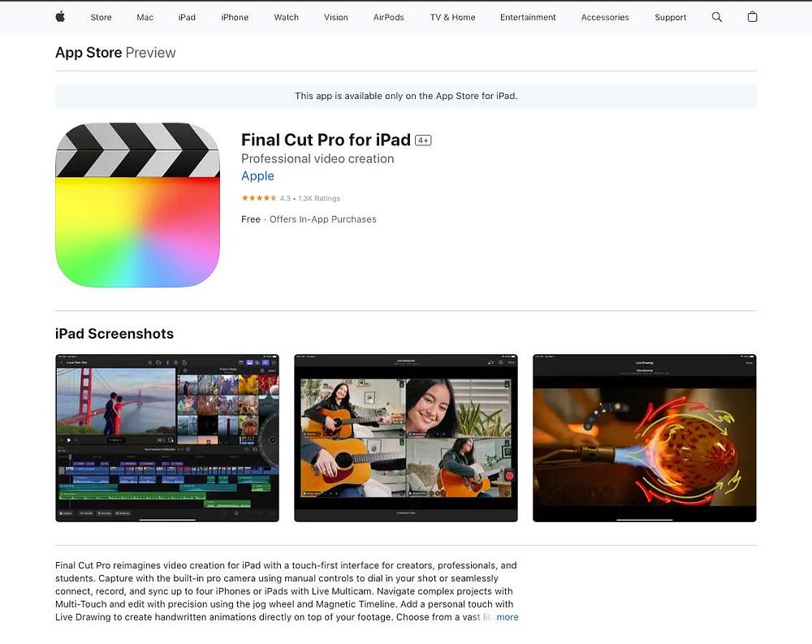Click the Professional video creation subtitle
This screenshot has height=644, width=812.
click(317, 158)
